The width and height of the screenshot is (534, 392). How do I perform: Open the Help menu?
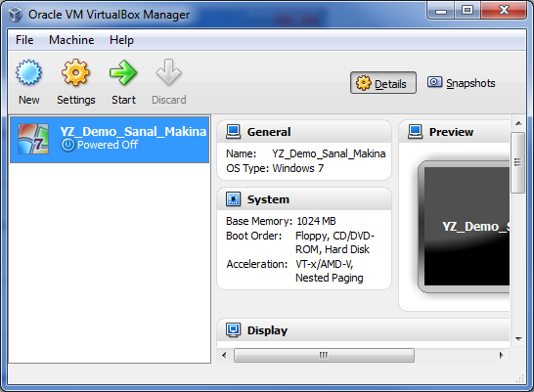point(121,40)
